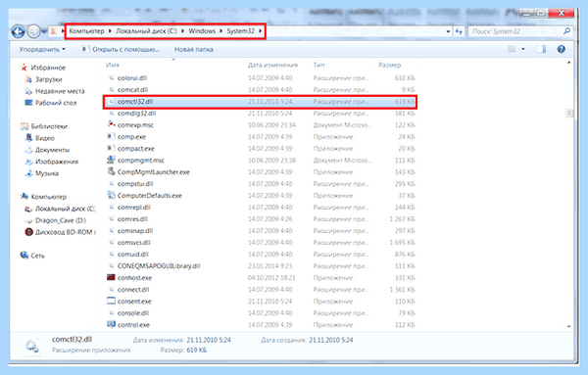Expand arrow after Windows in breadcrumb

click(220, 31)
